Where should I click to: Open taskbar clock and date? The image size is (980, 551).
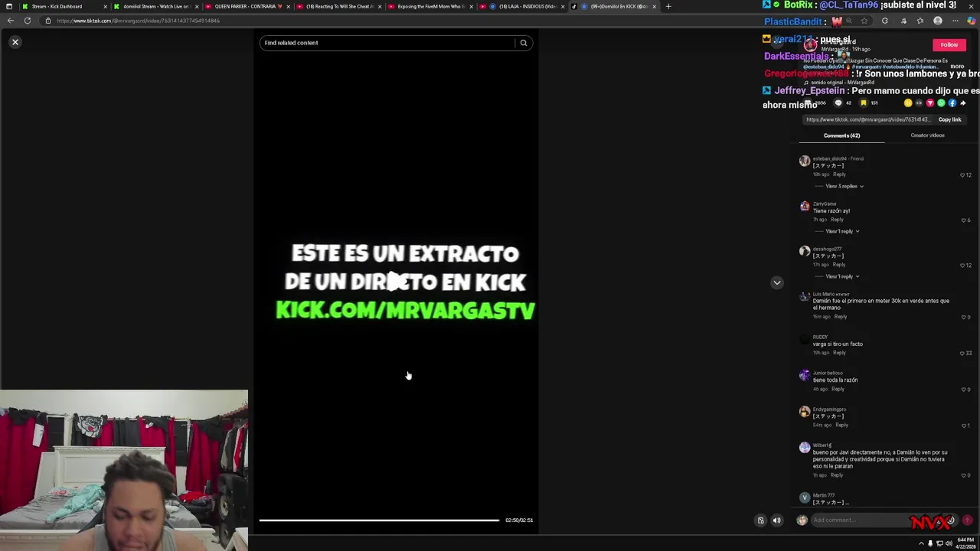point(965,543)
